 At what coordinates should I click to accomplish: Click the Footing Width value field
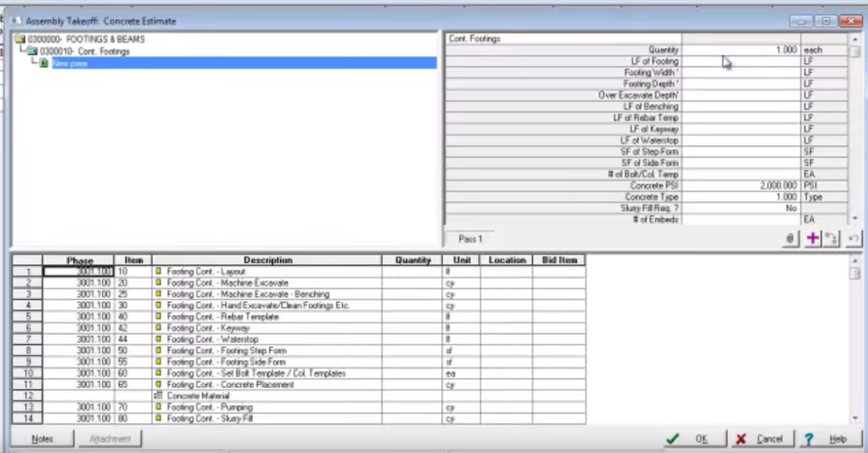[x=740, y=73]
